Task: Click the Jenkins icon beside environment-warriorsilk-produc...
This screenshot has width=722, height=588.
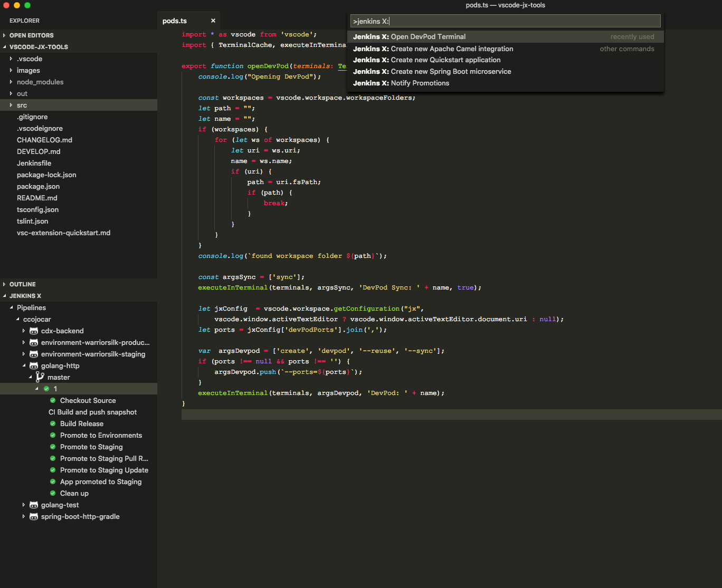Action: [34, 342]
